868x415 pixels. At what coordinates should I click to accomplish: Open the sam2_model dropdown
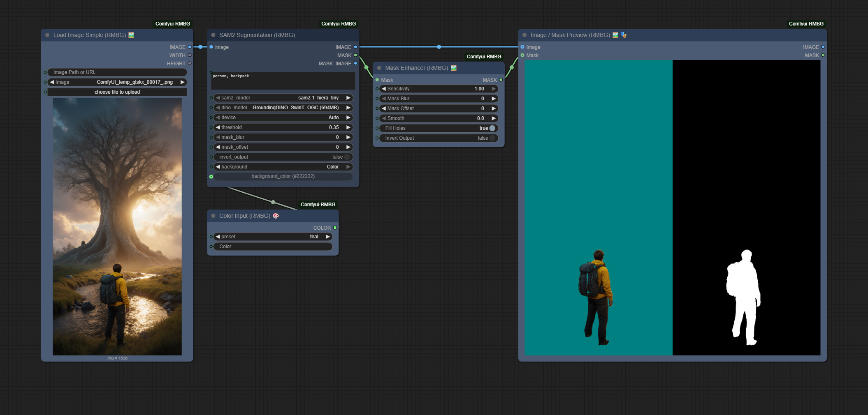pos(283,98)
